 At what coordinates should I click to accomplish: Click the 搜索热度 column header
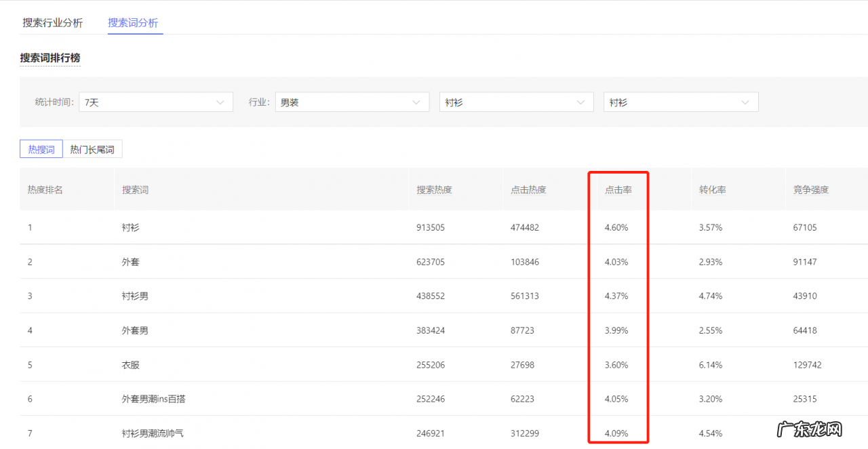coord(434,190)
